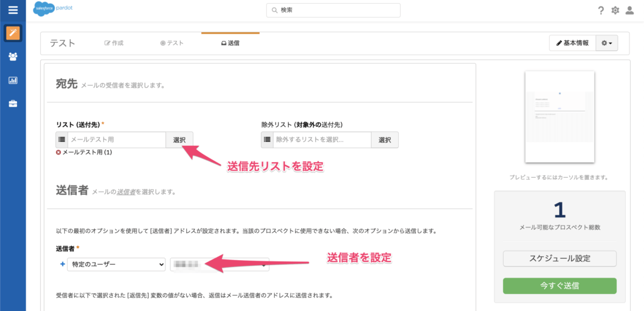Switch to the 作成 tab
644x311 pixels.
[x=114, y=43]
